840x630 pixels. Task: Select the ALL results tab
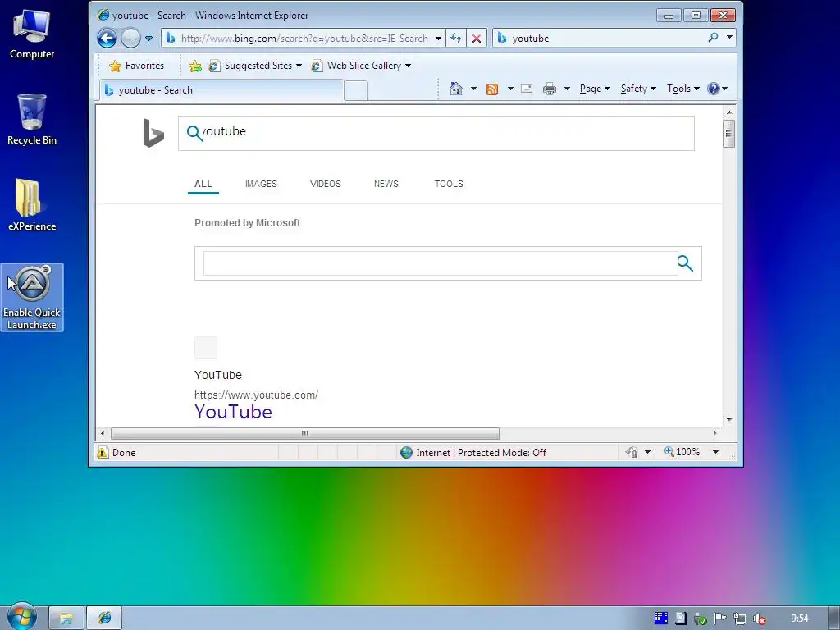tap(203, 184)
